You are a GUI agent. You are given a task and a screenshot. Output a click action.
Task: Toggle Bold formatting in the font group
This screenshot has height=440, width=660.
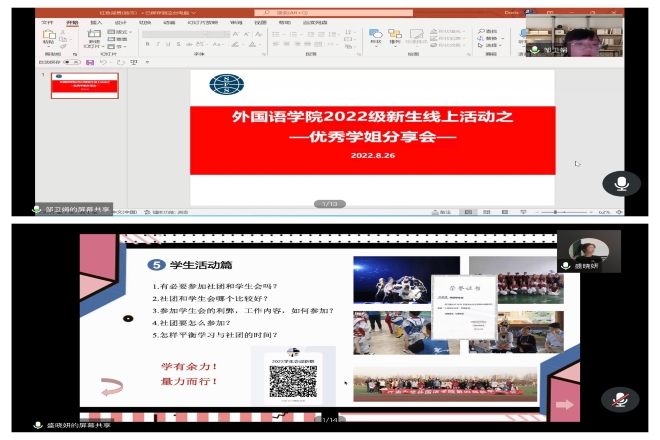click(x=148, y=45)
